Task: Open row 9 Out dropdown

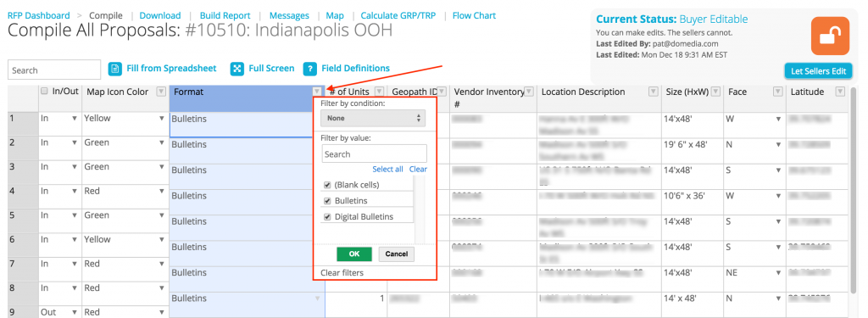Action: click(x=75, y=312)
